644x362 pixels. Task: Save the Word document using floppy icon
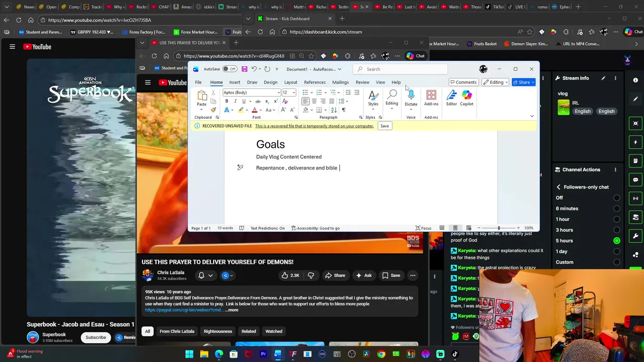245,69
